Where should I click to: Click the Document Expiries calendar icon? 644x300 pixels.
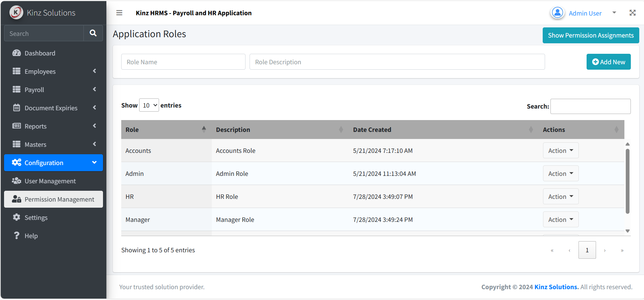pos(17,108)
